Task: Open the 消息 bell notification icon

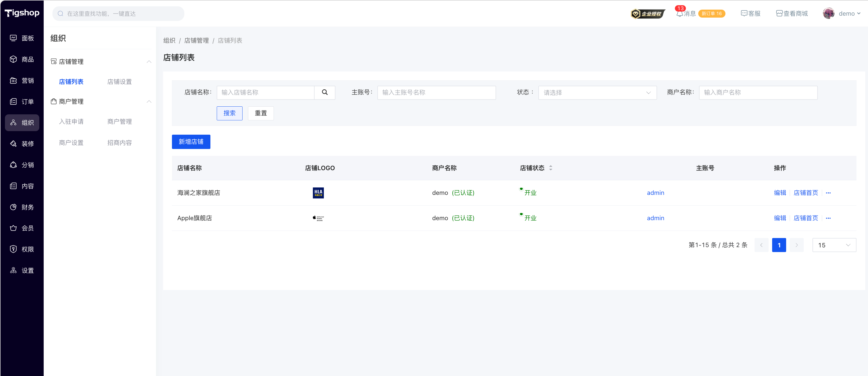Action: (680, 14)
